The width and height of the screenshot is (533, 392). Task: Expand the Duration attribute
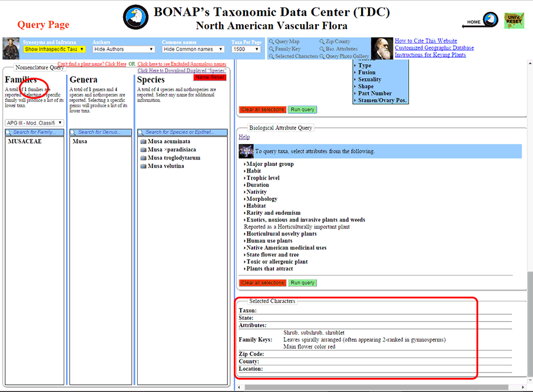256,185
